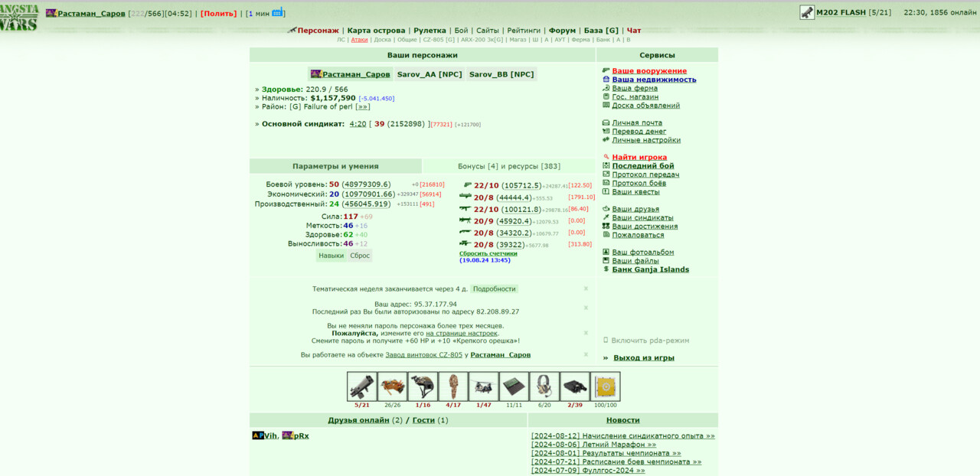Open the M202 FLASH weapon icon
The image size is (980, 476).
(x=807, y=12)
